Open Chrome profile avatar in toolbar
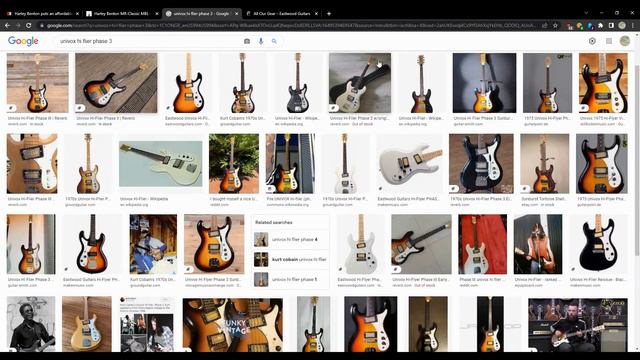Image resolution: width=640 pixels, height=360 pixels. [622, 25]
